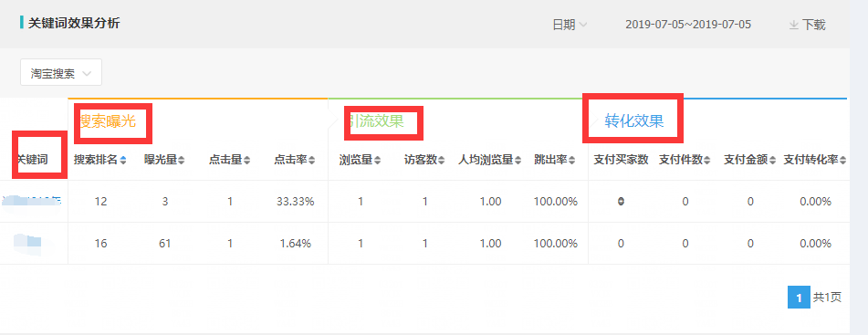
Task: Click the search rank 16 cell
Action: click(x=100, y=243)
